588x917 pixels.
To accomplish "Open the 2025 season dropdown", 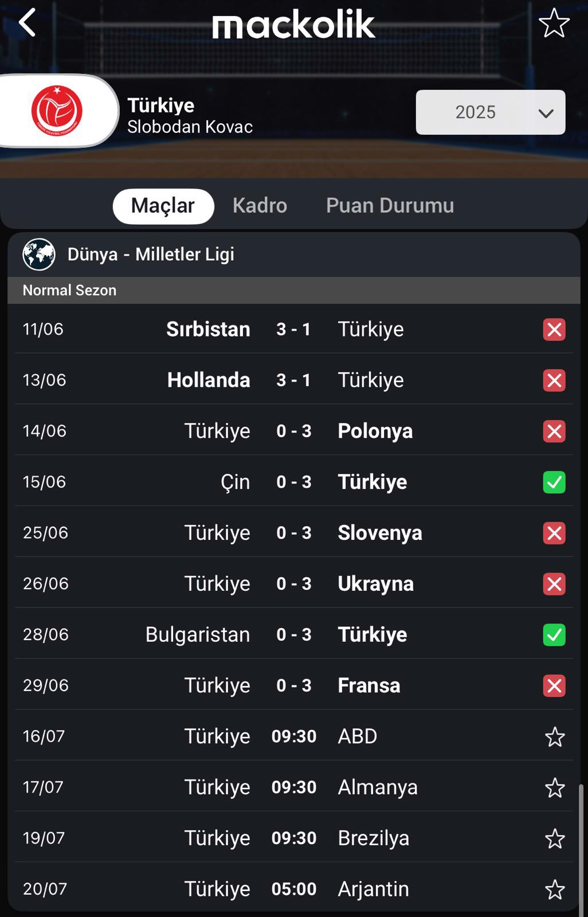I will pyautogui.click(x=491, y=112).
